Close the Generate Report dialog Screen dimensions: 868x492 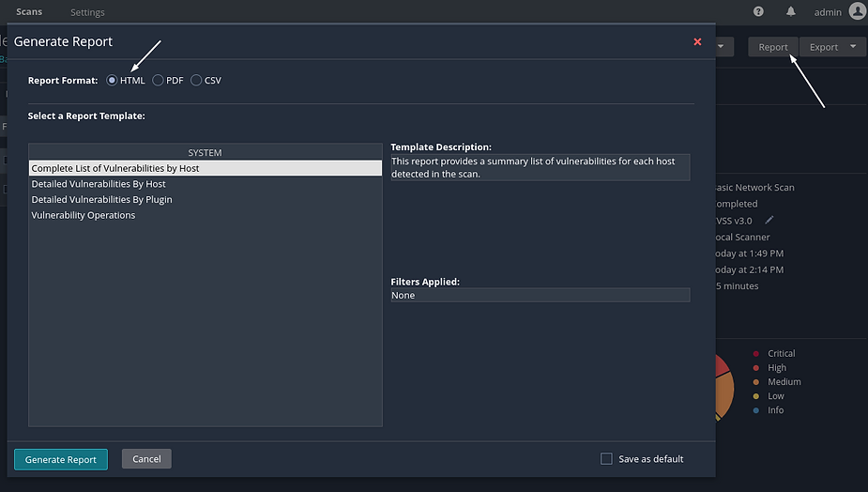pyautogui.click(x=697, y=41)
